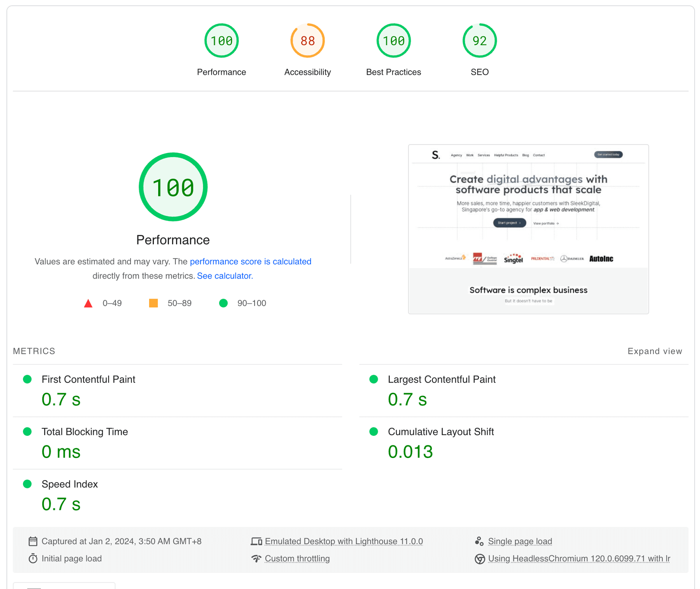Open the performance score is calculated link
This screenshot has height=589, width=700.
(250, 261)
